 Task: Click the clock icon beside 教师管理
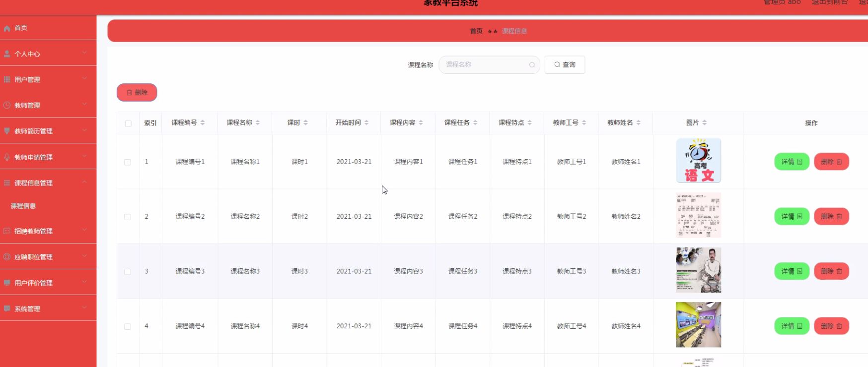coord(7,105)
